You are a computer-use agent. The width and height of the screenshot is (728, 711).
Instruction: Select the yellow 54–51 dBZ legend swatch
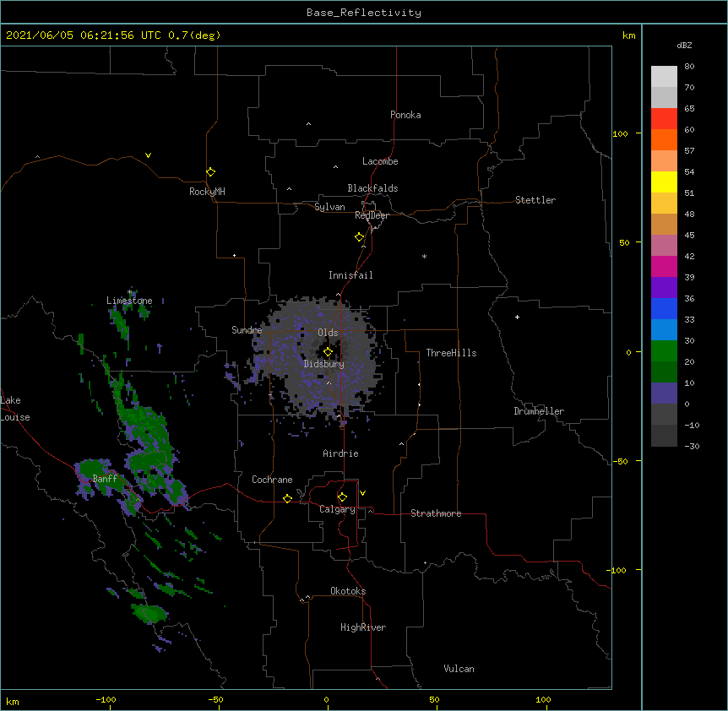664,182
